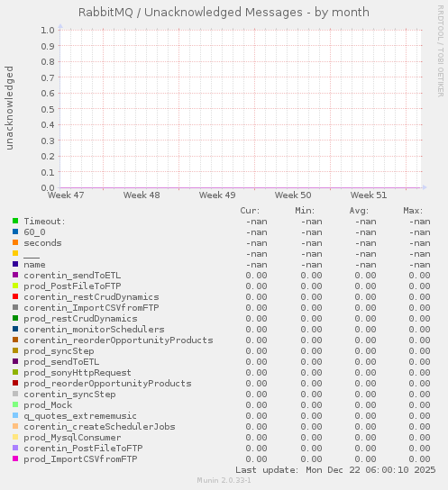
Task: Select the corentin_sendToETL legend label
Action: coord(72,276)
